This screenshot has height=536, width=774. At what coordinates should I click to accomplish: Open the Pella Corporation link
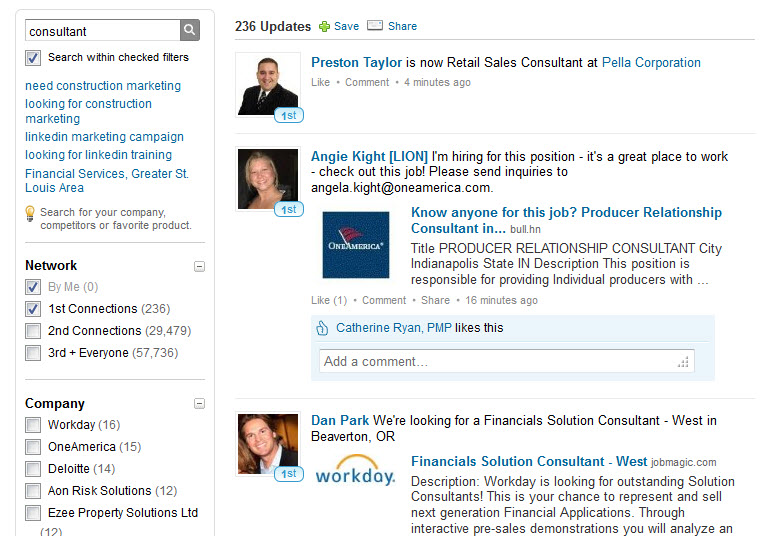[651, 63]
